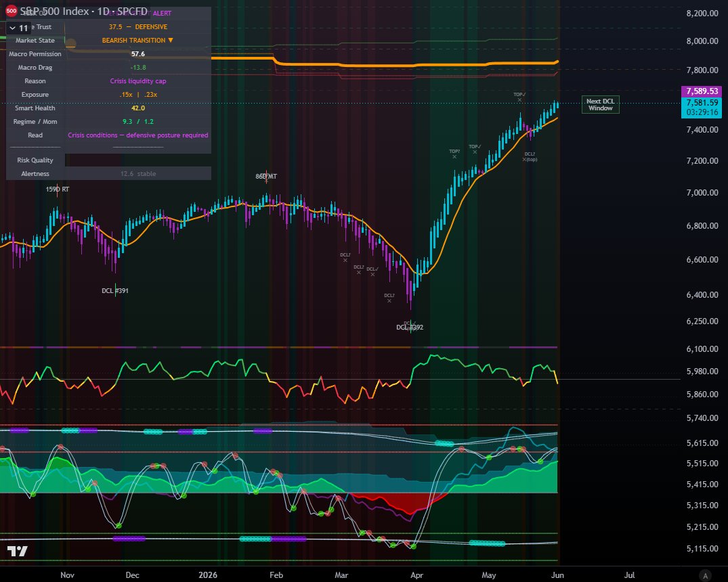Click the Jun label on the time axis

tap(557, 575)
